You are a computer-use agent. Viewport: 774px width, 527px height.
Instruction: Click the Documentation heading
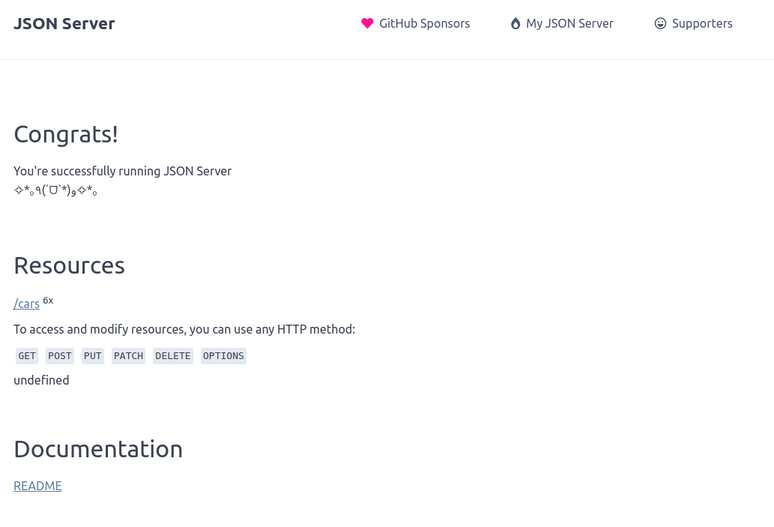(x=98, y=449)
